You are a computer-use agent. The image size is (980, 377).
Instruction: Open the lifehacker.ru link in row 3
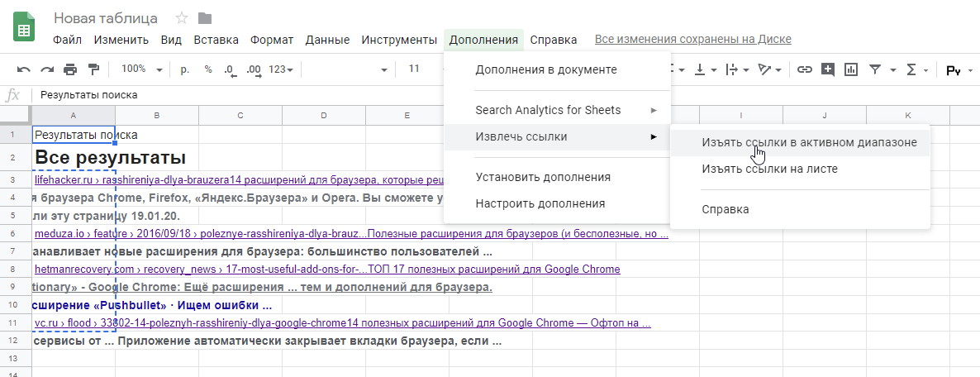tap(240, 180)
